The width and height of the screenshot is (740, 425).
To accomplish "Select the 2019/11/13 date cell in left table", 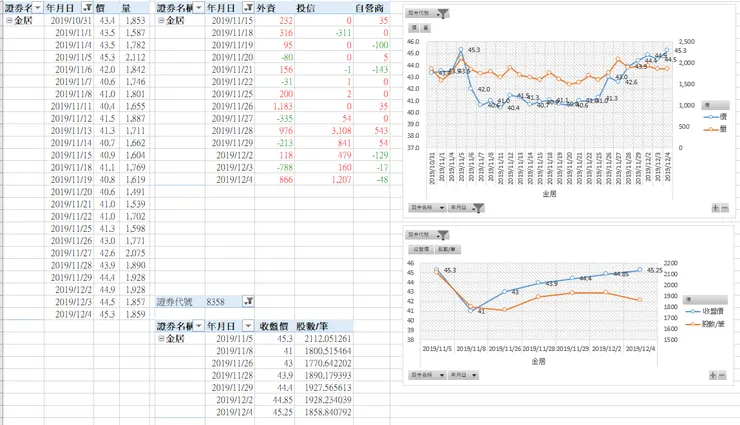I will [71, 131].
